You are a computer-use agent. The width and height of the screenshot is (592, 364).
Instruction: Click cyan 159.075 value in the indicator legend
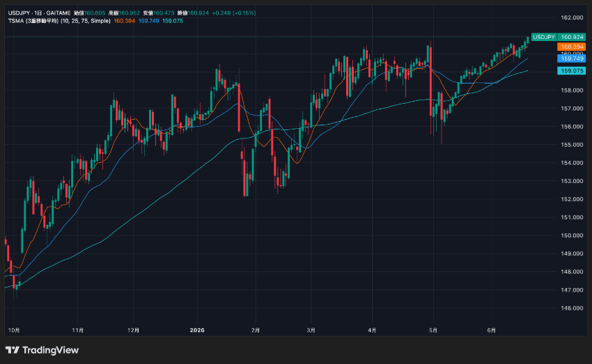point(173,21)
